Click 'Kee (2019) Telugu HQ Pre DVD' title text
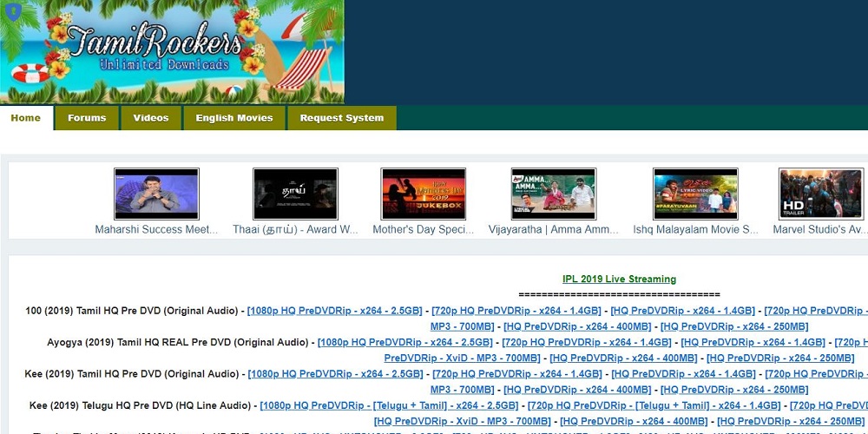This screenshot has height=434, width=868. click(x=140, y=405)
